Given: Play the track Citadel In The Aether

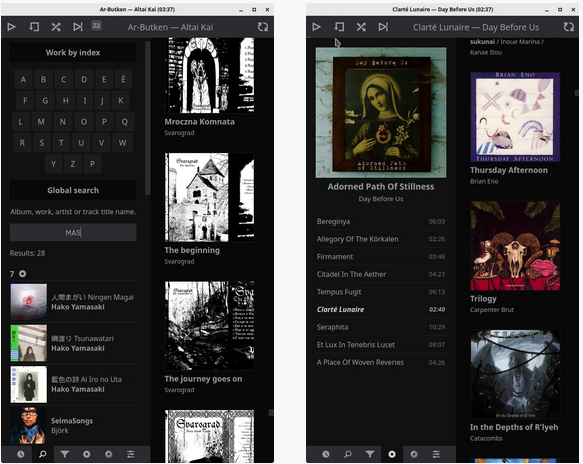Looking at the screenshot, I should [x=381, y=274].
